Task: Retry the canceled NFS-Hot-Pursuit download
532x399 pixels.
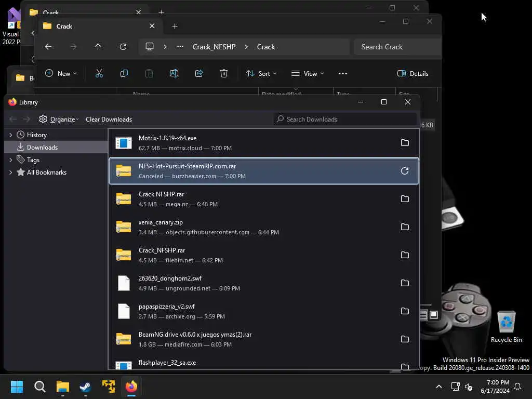Action: coord(405,171)
